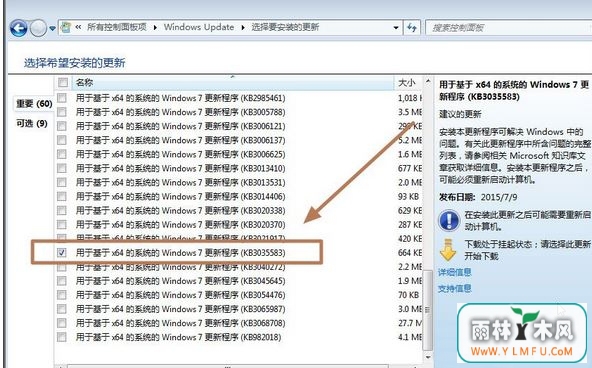Check the KB3006625 update checkbox
The width and height of the screenshot is (592, 368).
(62, 154)
